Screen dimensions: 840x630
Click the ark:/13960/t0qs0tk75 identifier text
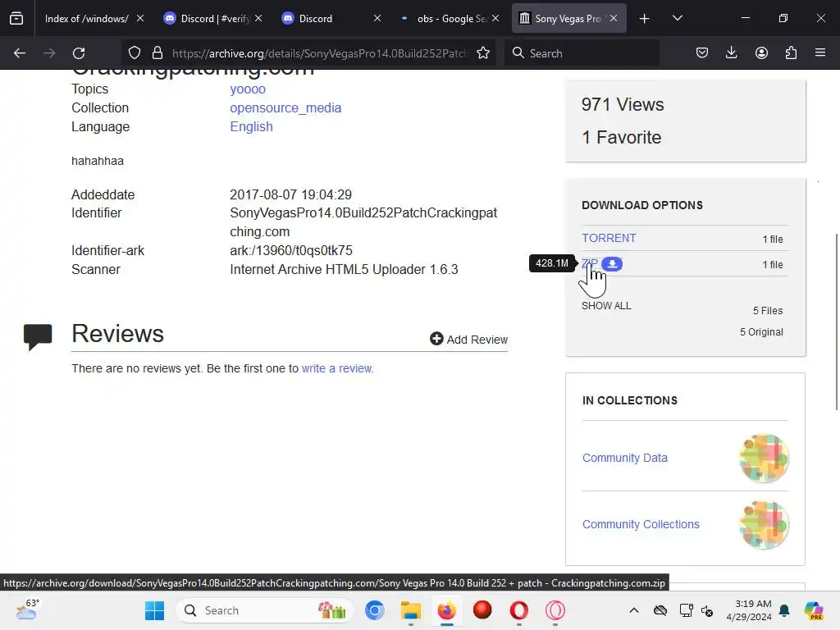pos(291,250)
